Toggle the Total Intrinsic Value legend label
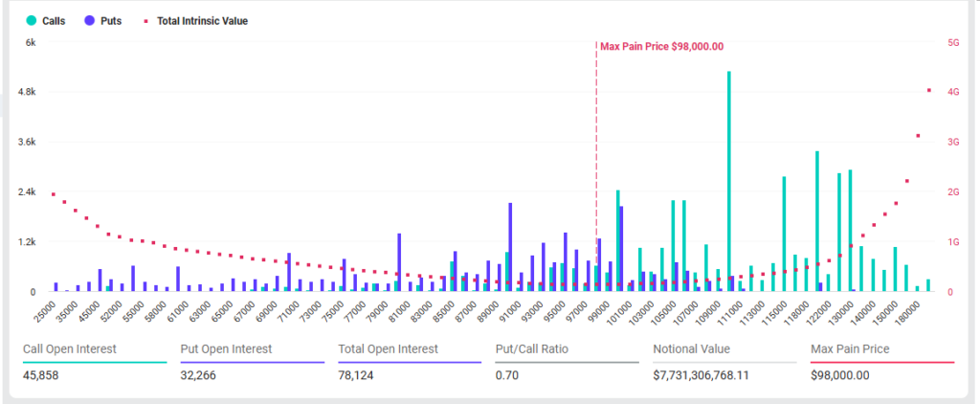This screenshot has width=980, height=404. 202,20
